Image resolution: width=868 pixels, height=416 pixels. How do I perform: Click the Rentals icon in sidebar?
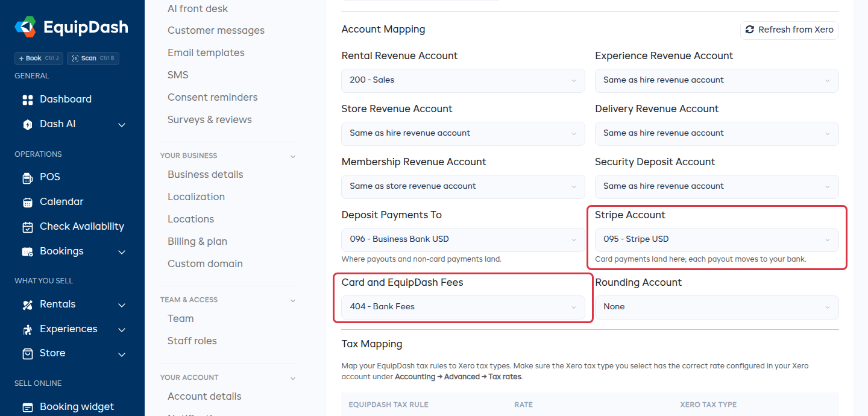point(27,304)
